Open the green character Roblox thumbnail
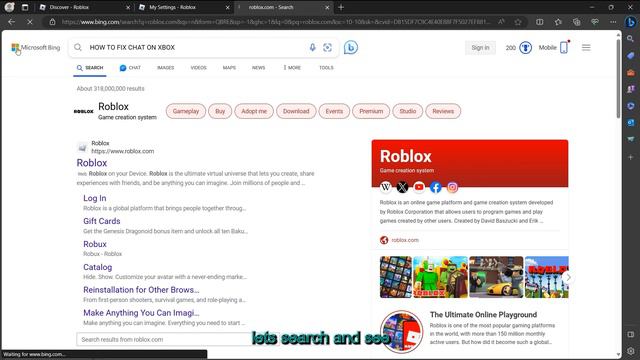This screenshot has width=640, height=360. 440,277
